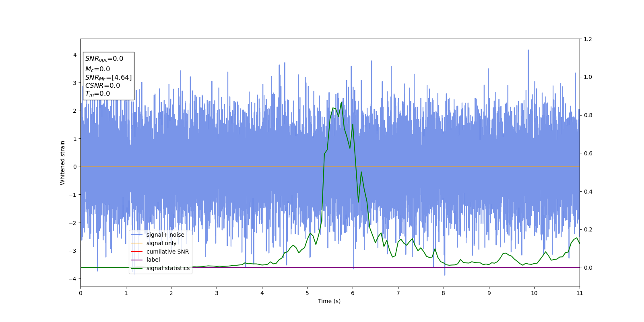Click the Tm=0.0 annotation text
644x322 pixels.
pos(97,94)
